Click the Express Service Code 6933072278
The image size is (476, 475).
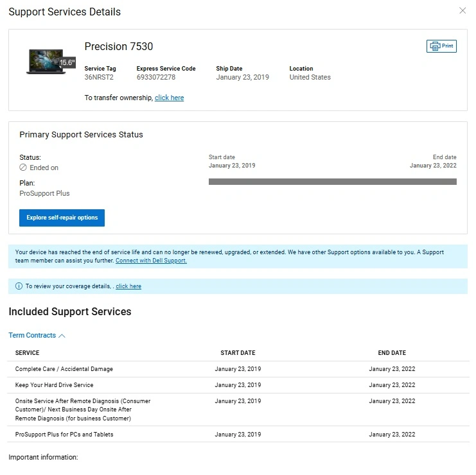pos(155,77)
